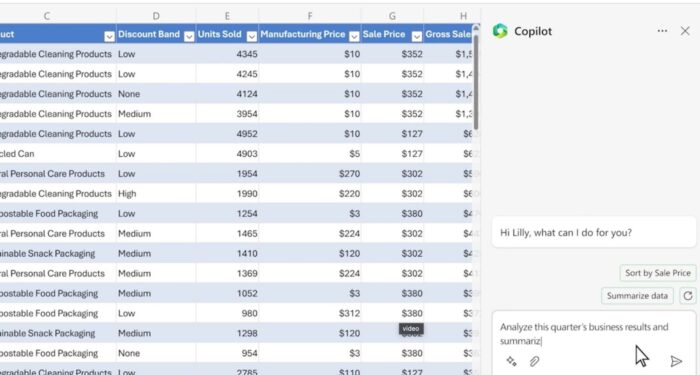
Task: Select the cell with units sold 1410
Action: click(x=227, y=253)
